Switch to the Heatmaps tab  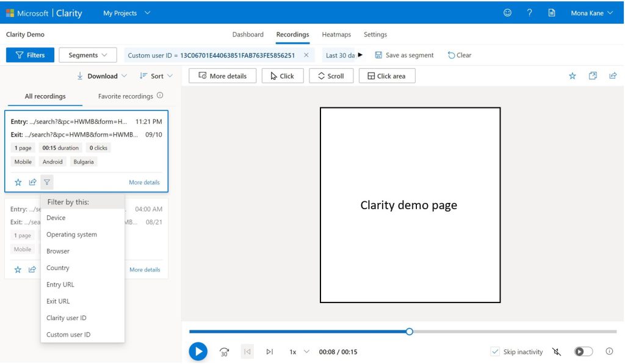pyautogui.click(x=336, y=35)
